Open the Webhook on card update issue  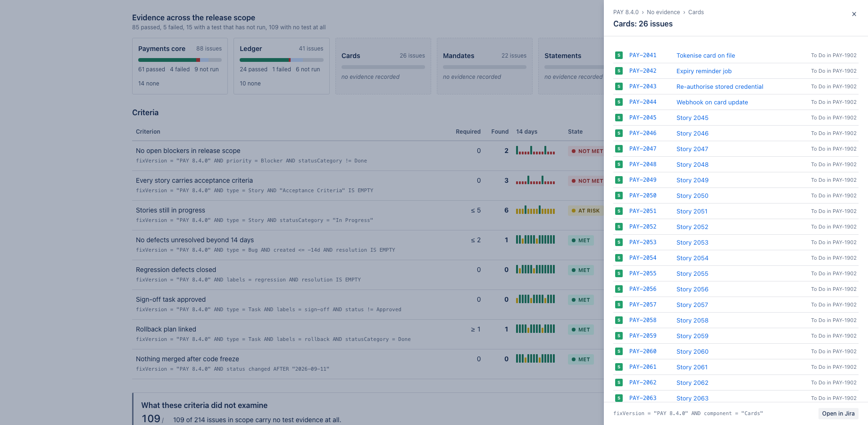tap(712, 102)
